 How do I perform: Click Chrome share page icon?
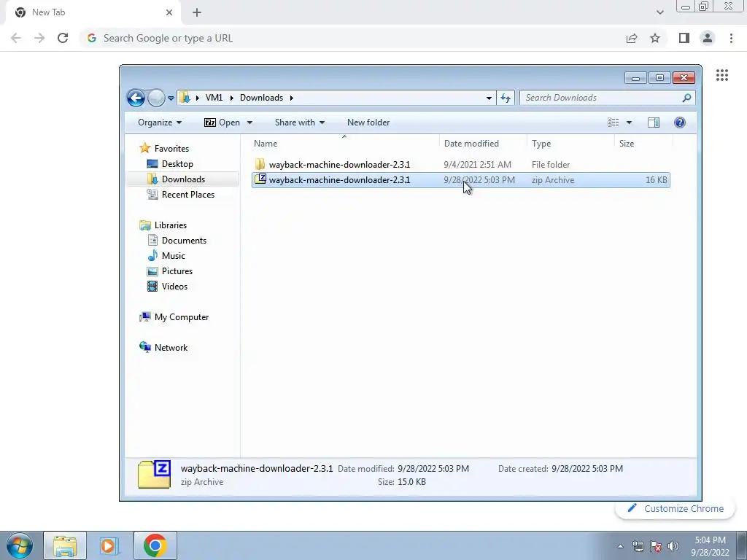pos(632,38)
